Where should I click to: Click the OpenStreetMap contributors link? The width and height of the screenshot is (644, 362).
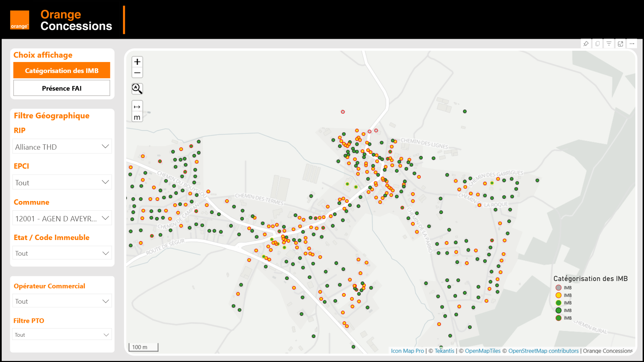coord(544,351)
